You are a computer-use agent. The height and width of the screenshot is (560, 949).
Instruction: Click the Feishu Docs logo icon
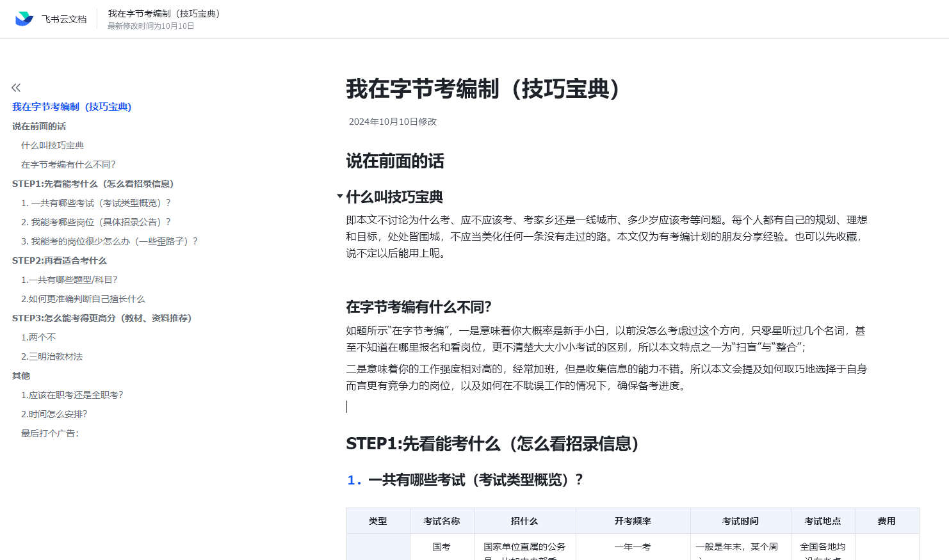coord(24,19)
